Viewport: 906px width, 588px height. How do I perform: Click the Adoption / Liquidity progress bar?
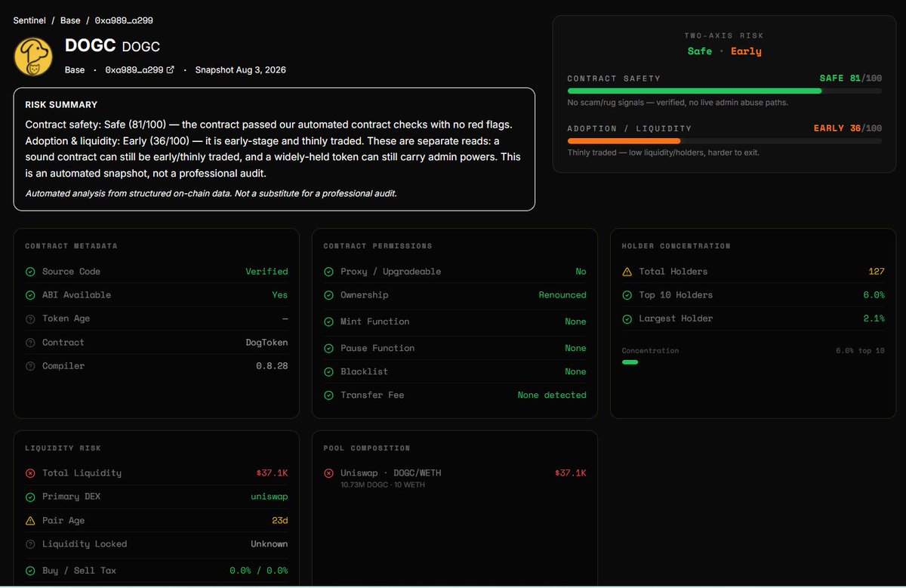click(725, 140)
